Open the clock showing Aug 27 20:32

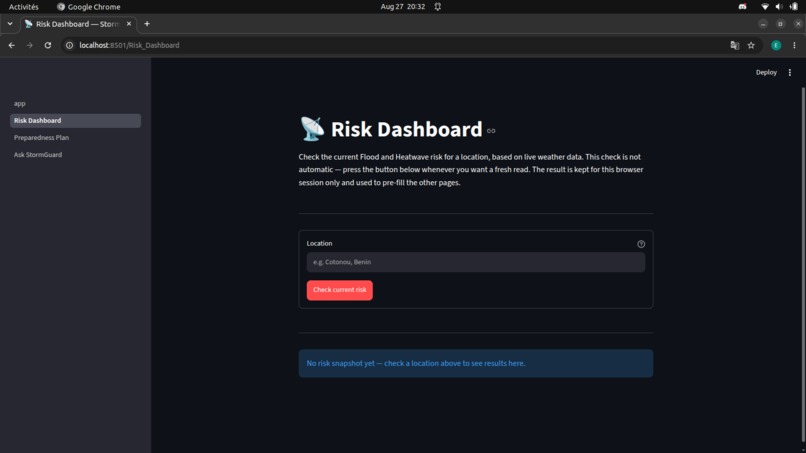coord(402,7)
